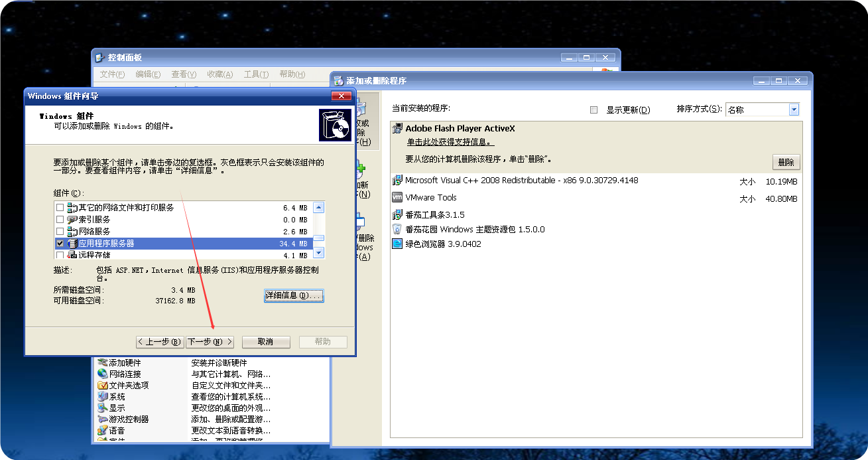The width and height of the screenshot is (868, 460).
Task: Click the 40.80MB size value
Action: [x=781, y=198]
